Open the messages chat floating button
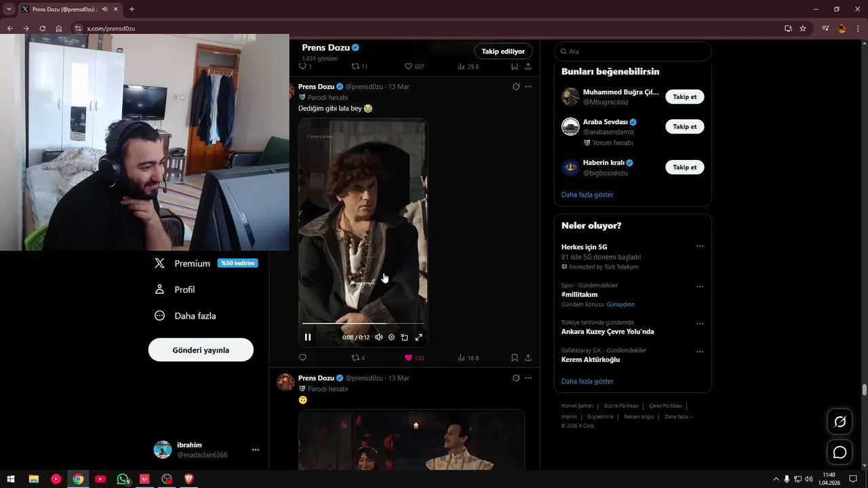This screenshot has width=868, height=488. click(840, 452)
